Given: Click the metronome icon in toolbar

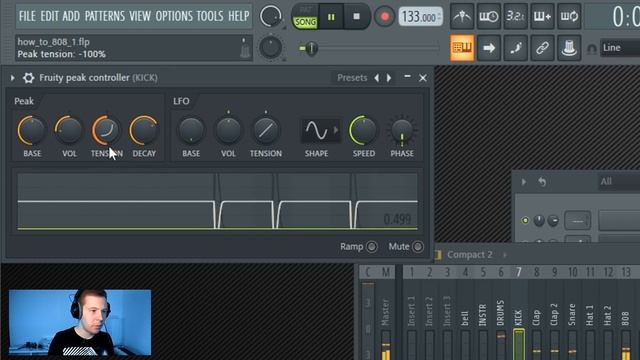Looking at the screenshot, I should coord(462,17).
